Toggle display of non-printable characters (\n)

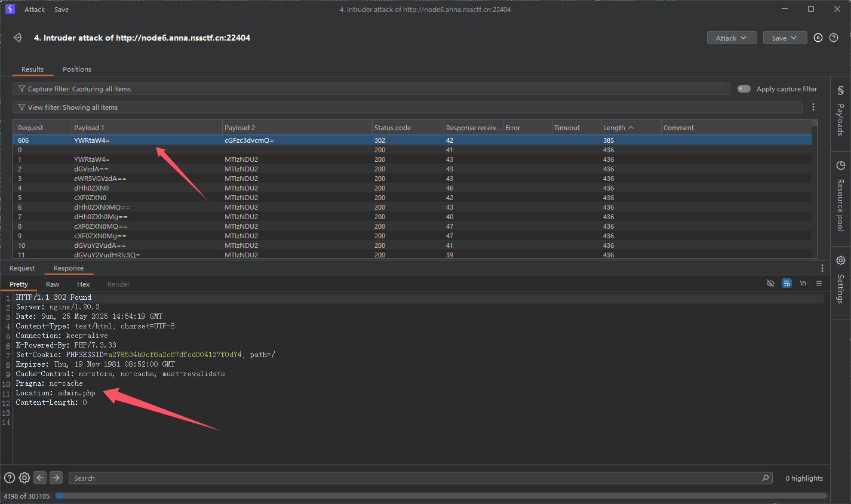coord(803,283)
